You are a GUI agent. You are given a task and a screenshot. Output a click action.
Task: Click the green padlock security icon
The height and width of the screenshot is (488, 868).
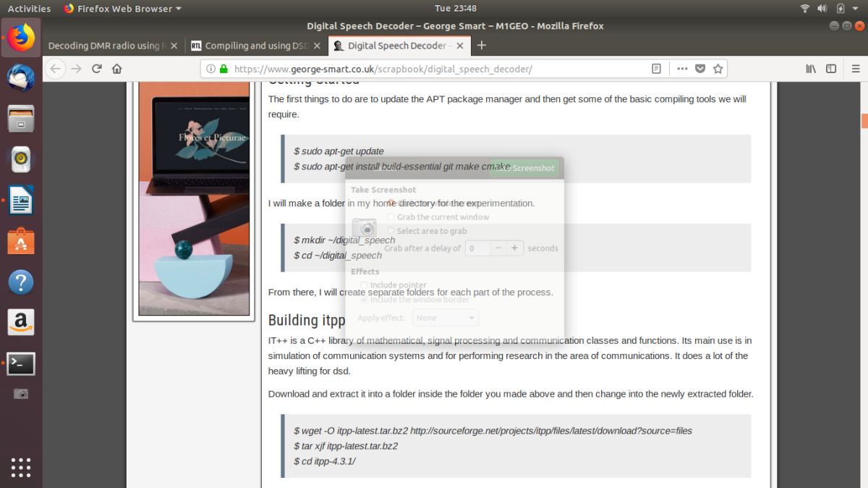coord(224,69)
